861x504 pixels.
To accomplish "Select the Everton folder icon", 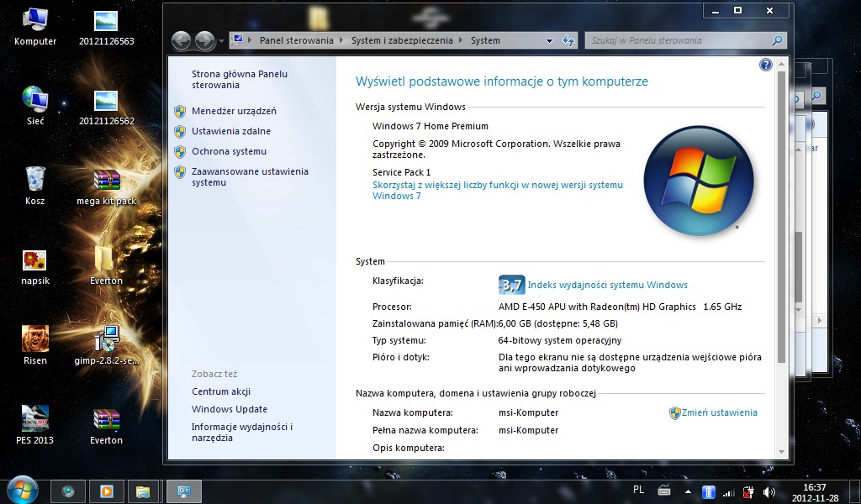I will click(106, 266).
